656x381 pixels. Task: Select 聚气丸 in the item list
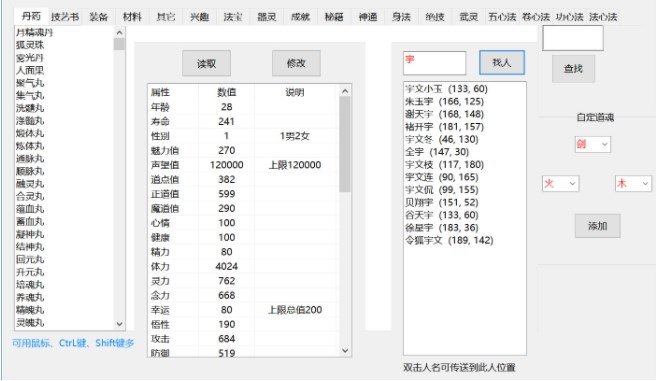tap(30, 83)
